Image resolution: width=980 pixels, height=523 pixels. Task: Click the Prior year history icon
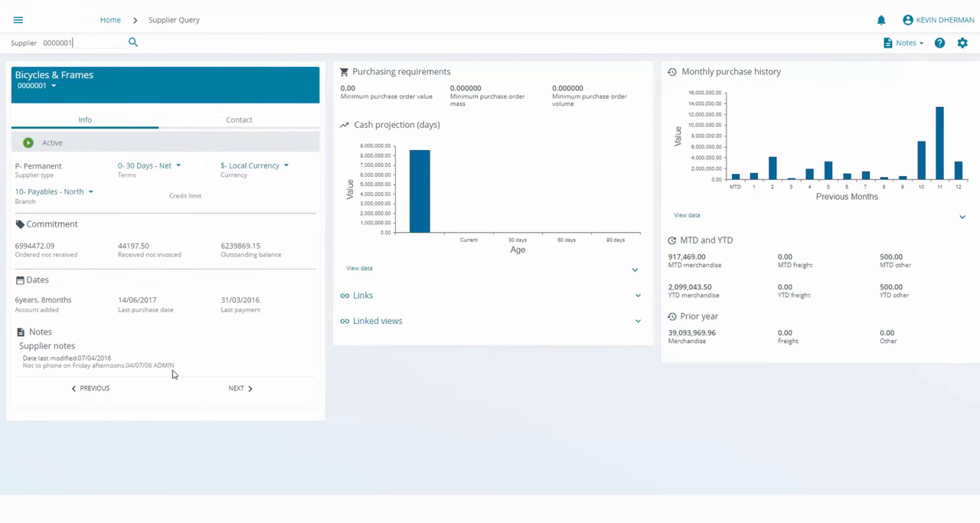[x=672, y=316]
